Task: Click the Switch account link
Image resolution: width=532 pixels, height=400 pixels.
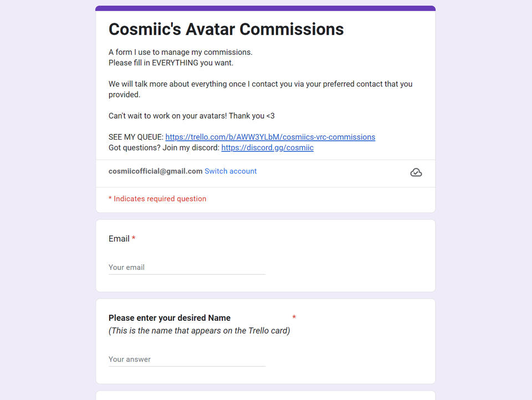Action: click(x=231, y=171)
